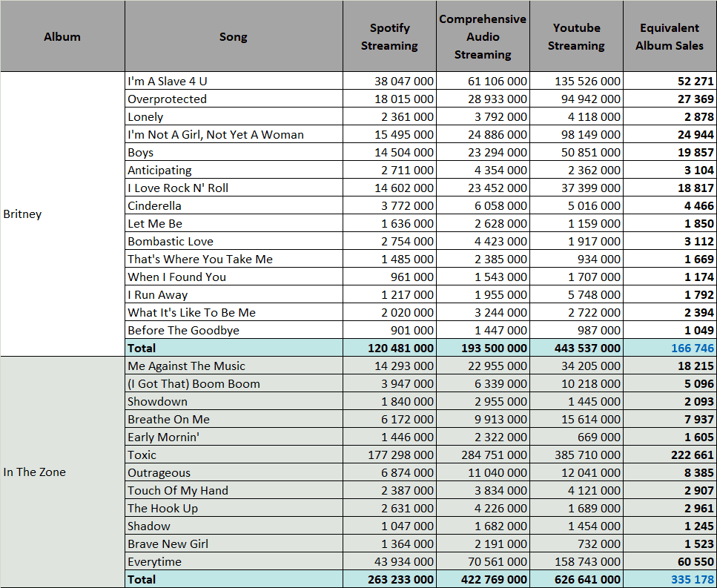
Task: Click Everytime Youtube value 158 743 000
Action: [576, 562]
